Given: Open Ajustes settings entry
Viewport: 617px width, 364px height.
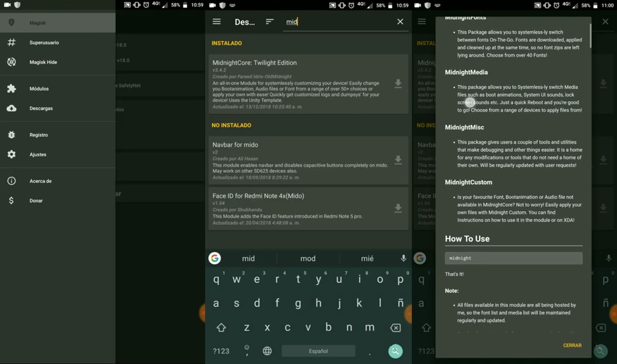Looking at the screenshot, I should (58, 155).
